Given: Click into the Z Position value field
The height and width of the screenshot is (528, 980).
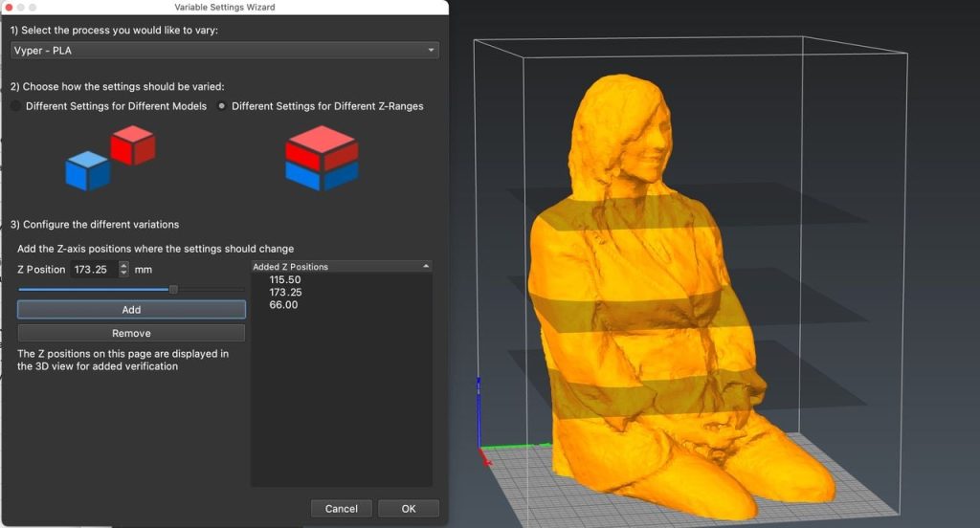Looking at the screenshot, I should tap(94, 270).
